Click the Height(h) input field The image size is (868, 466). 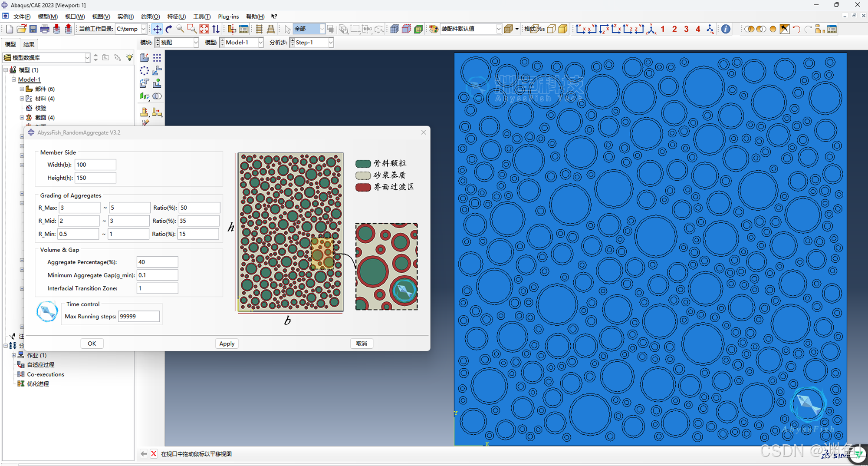[x=95, y=178]
